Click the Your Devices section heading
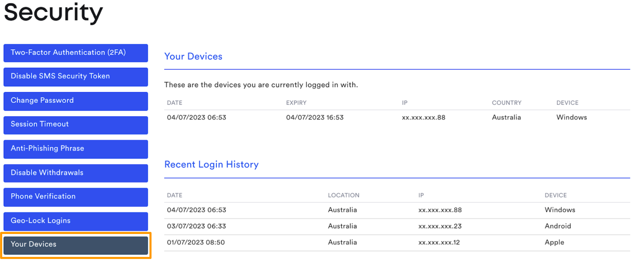 point(193,56)
